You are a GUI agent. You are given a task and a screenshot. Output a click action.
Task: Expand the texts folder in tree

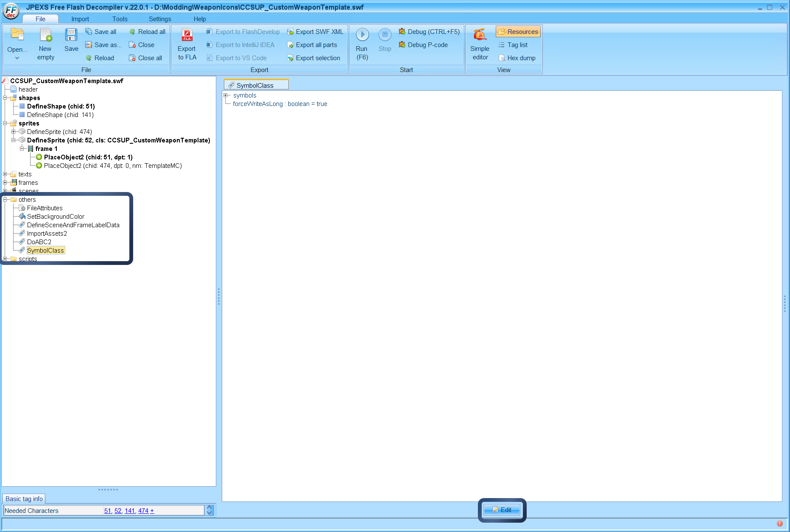[x=5, y=174]
